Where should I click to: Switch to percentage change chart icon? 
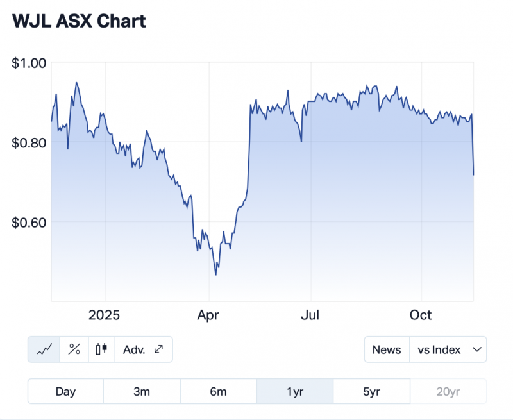(x=74, y=349)
